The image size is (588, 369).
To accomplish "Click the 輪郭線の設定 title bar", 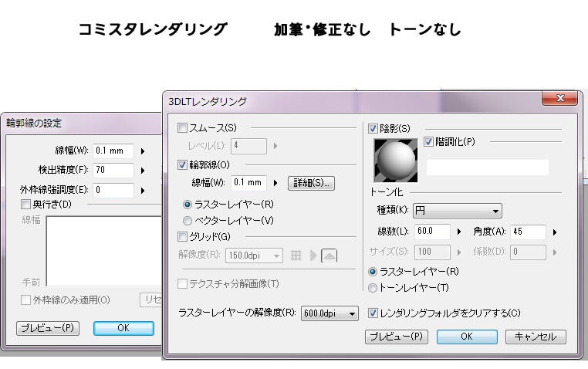I will coord(83,123).
